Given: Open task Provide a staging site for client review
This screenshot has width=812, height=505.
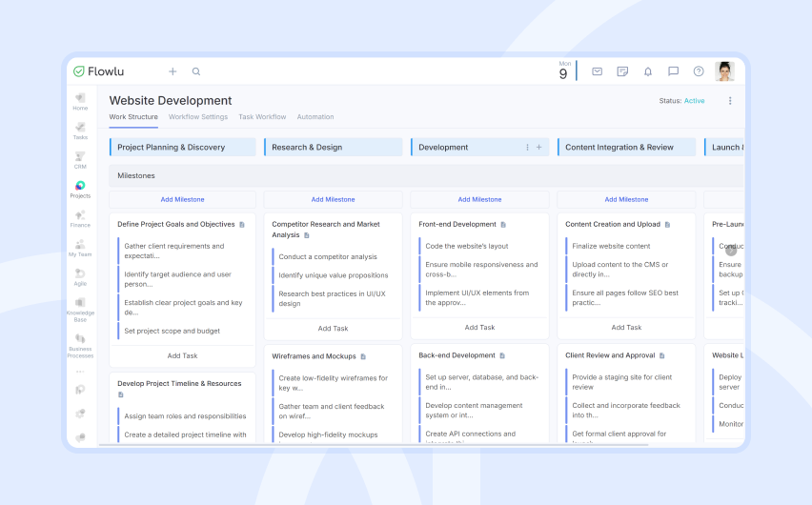Looking at the screenshot, I should coord(622,382).
